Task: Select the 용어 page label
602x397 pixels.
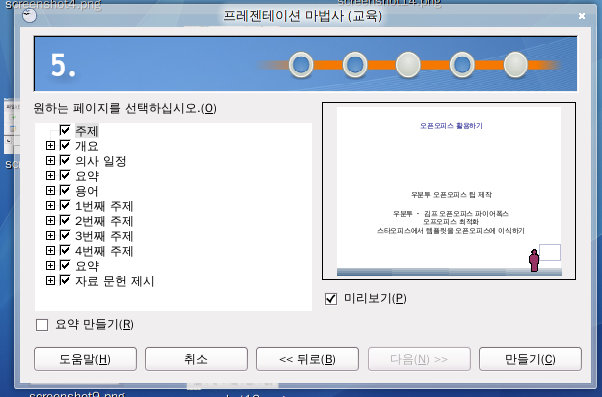Action: click(87, 191)
